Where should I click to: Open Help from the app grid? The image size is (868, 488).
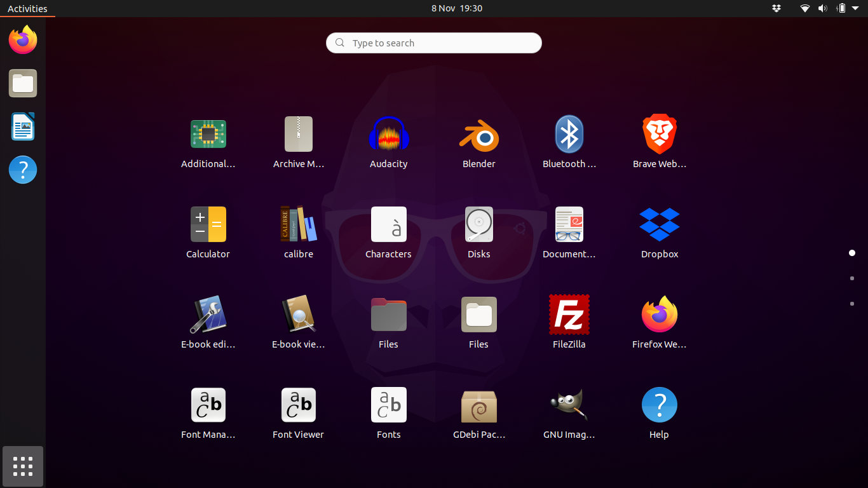(x=660, y=413)
